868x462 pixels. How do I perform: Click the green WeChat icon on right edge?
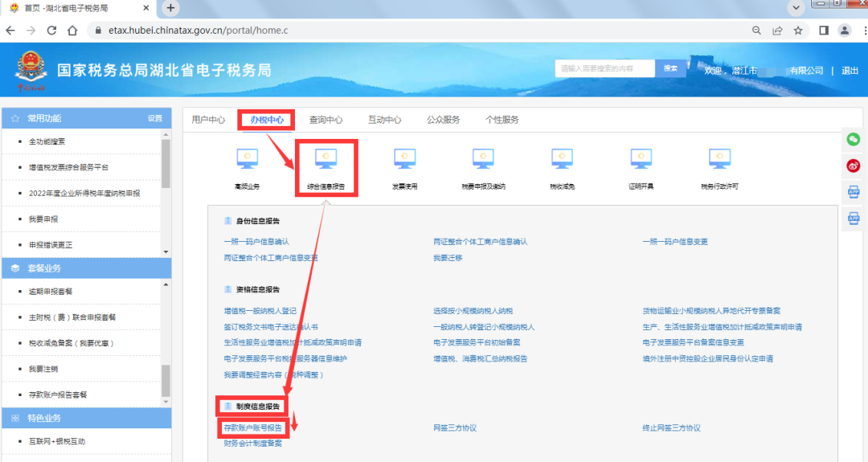(x=853, y=139)
